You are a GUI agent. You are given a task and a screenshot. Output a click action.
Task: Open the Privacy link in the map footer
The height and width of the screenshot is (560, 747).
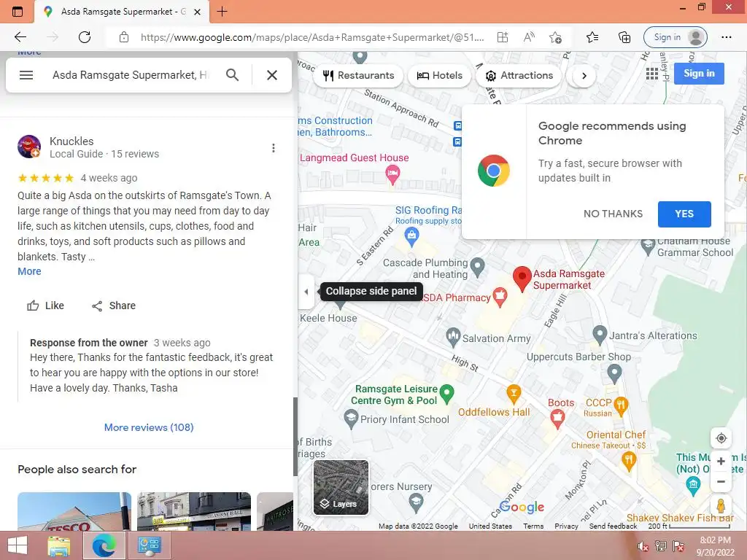(x=566, y=526)
